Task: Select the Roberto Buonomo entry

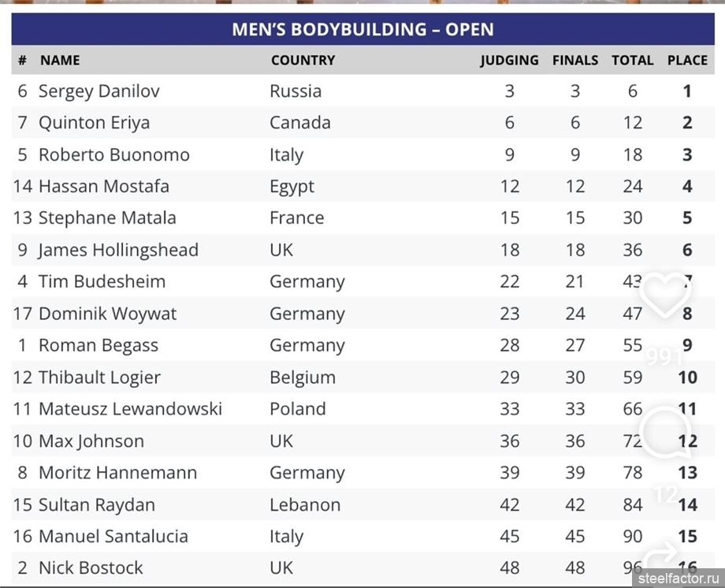Action: coord(114,155)
